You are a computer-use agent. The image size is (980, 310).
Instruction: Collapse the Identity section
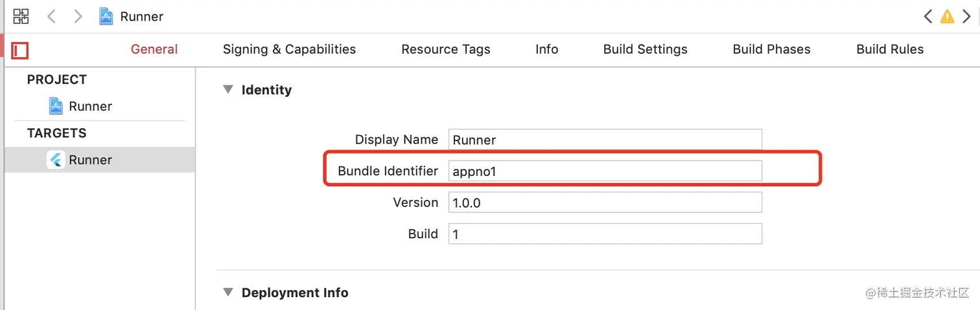pos(227,89)
